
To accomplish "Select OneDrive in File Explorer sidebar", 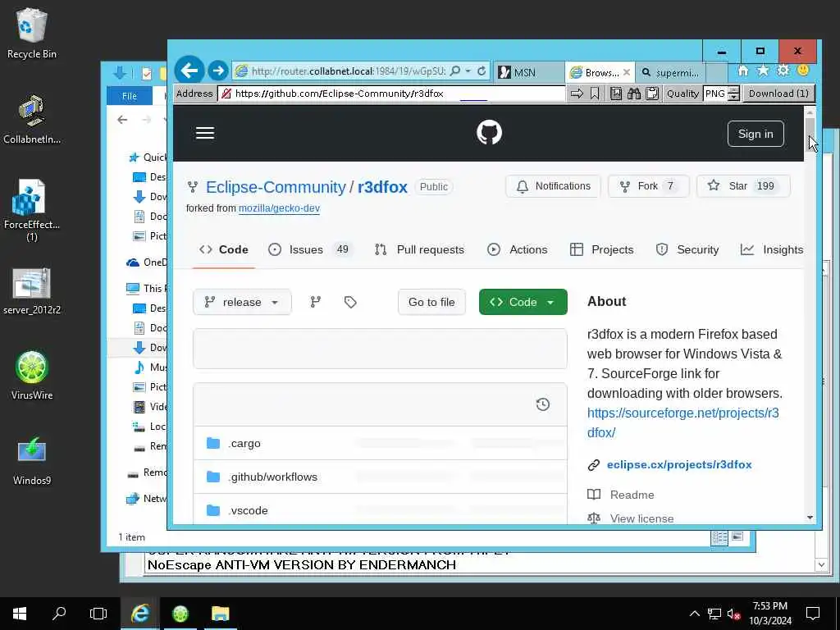I will click(146, 262).
